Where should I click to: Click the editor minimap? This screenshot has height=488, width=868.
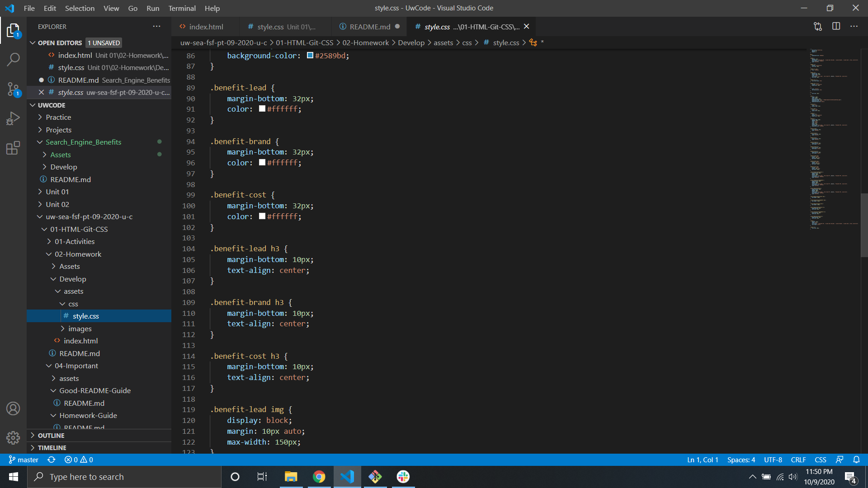tap(834, 139)
